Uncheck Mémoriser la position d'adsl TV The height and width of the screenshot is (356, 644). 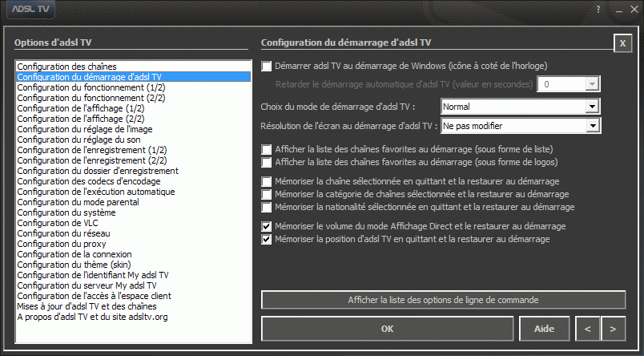click(x=266, y=239)
